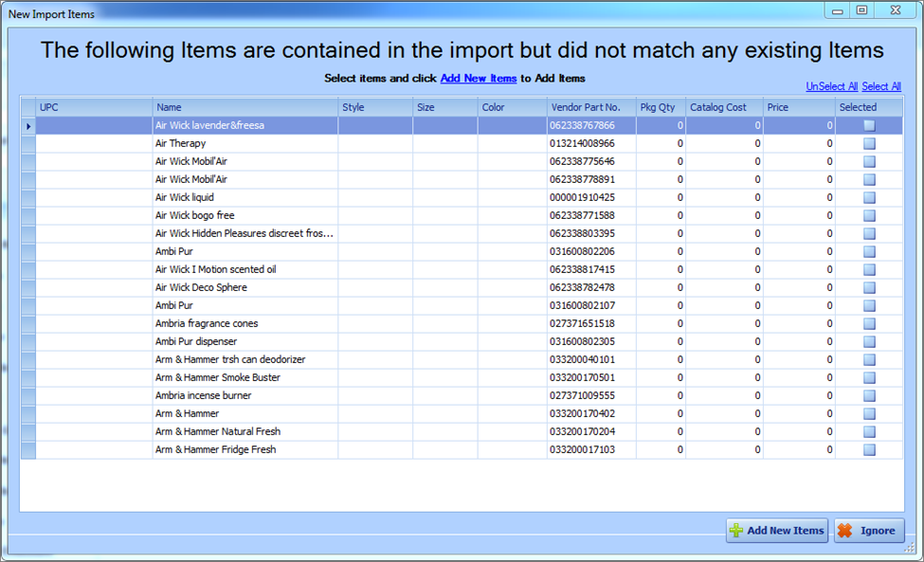Click the UnSelect All link
Screen dimensions: 924x562
point(831,87)
